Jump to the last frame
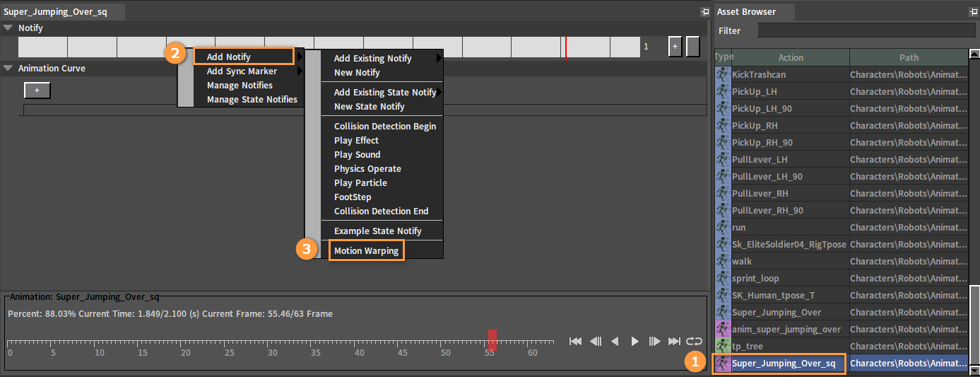980x377 pixels. click(674, 342)
